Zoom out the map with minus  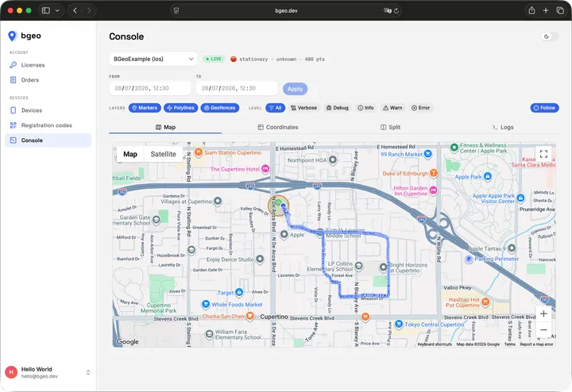point(543,329)
